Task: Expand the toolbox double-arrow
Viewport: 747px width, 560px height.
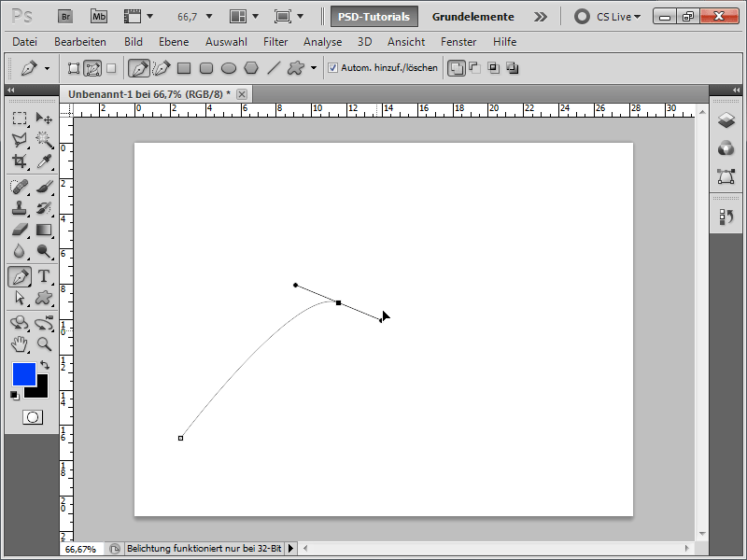Action: click(10, 90)
